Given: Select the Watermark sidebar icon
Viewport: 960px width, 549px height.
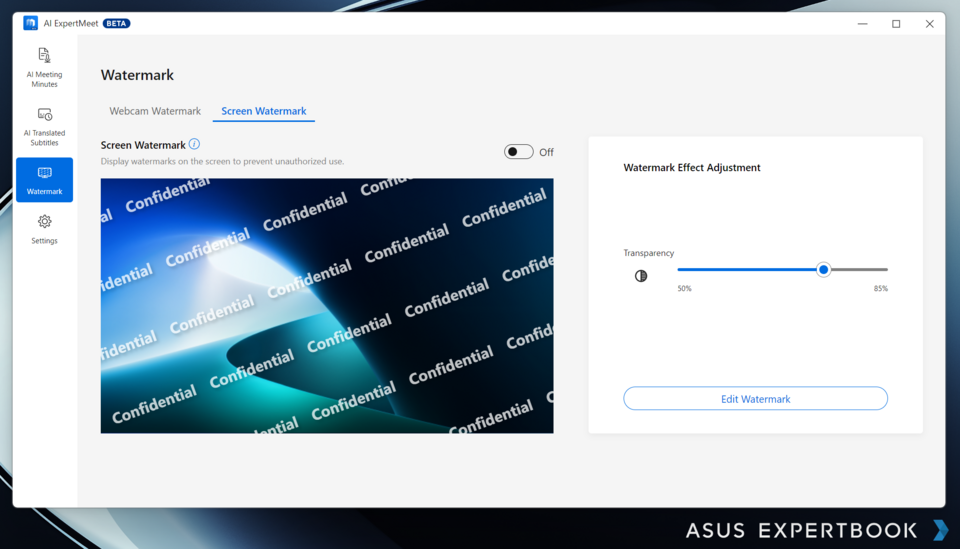Looking at the screenshot, I should coord(44,180).
